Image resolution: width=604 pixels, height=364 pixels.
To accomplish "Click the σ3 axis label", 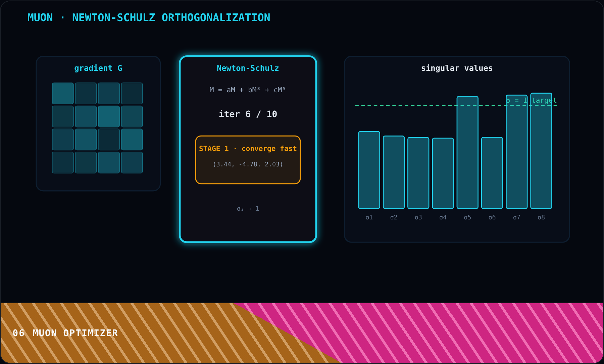I will tap(418, 217).
